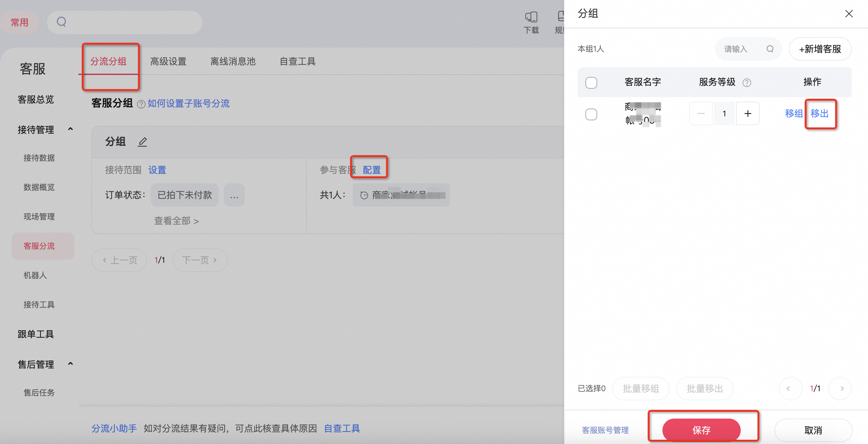Click the pencil edit icon beside 分组
This screenshot has width=868, height=444.
click(x=143, y=142)
